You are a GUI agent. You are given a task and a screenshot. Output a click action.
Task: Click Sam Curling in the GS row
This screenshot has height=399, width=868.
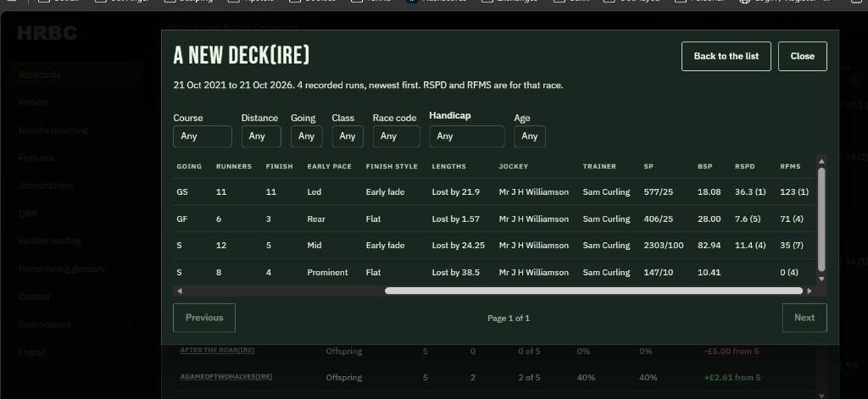606,192
